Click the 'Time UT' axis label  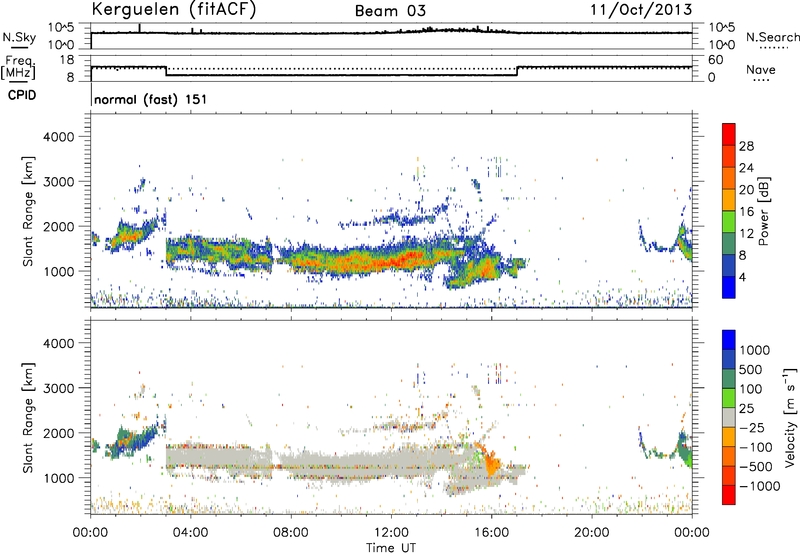pyautogui.click(x=391, y=548)
